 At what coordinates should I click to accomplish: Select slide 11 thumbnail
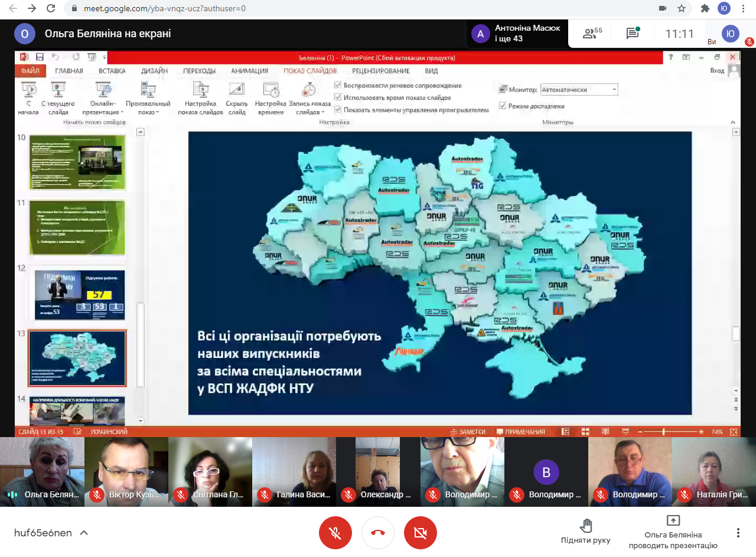tap(77, 227)
